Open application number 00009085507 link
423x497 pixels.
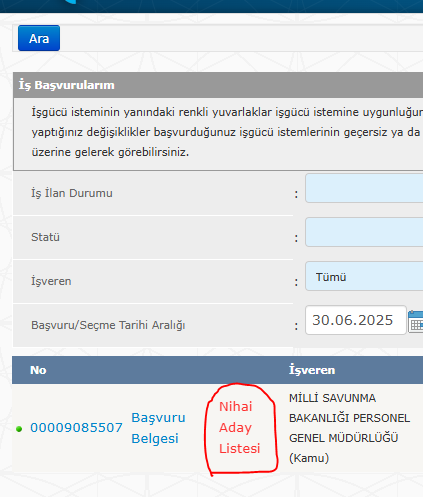76,428
